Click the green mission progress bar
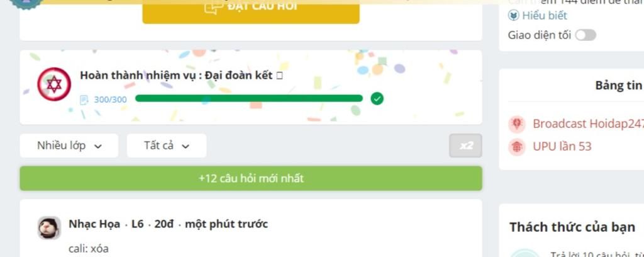Viewport: 644px width, 257px height. click(x=249, y=98)
